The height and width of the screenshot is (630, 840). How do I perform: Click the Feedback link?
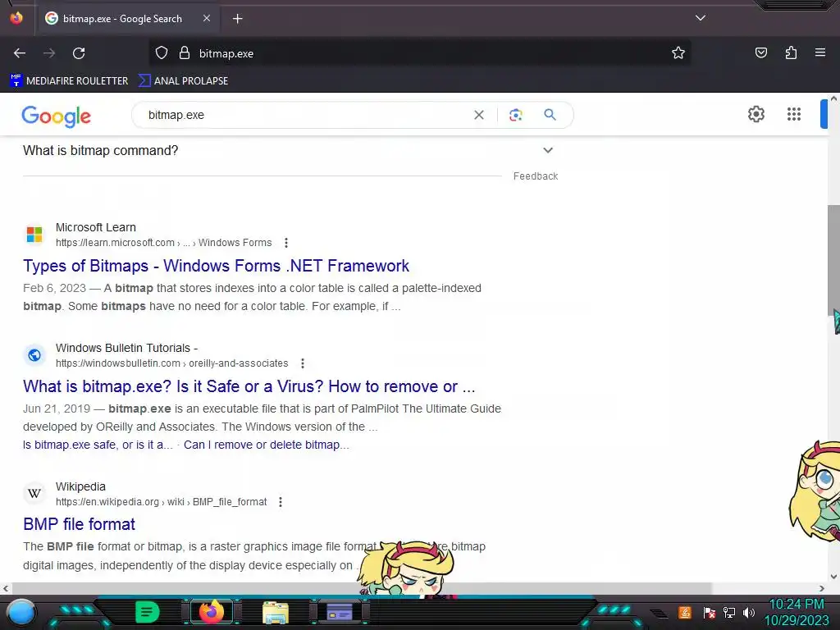535,176
